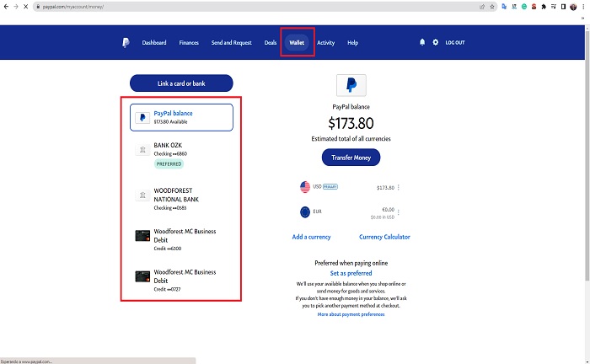Click card image for Debit ending 6300
The width and height of the screenshot is (590, 364).
(142, 235)
